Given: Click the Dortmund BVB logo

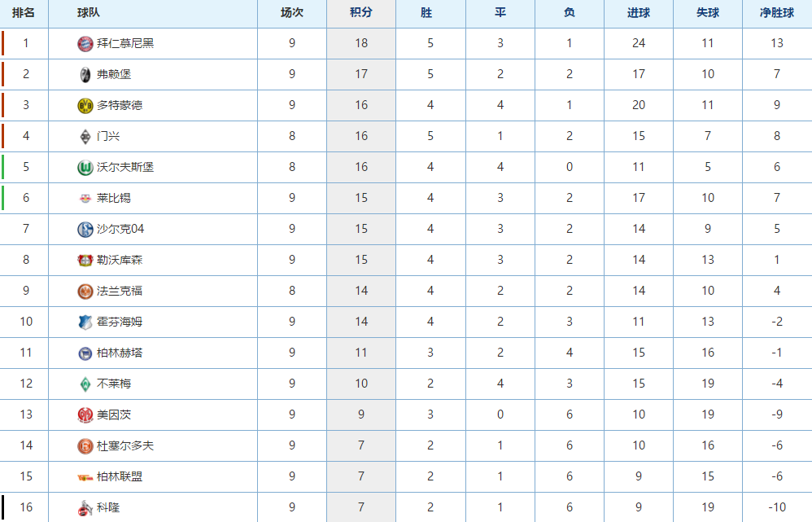Looking at the screenshot, I should click(85, 106).
